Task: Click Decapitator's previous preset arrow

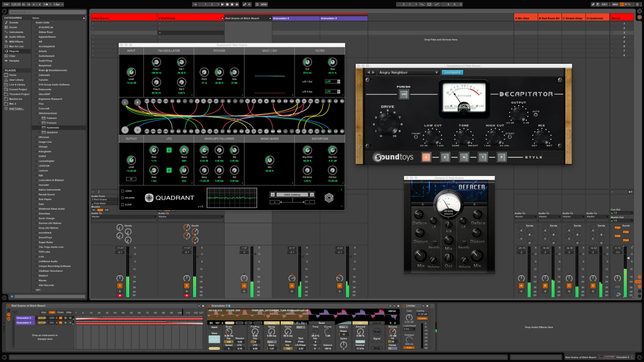Action: 368,72
